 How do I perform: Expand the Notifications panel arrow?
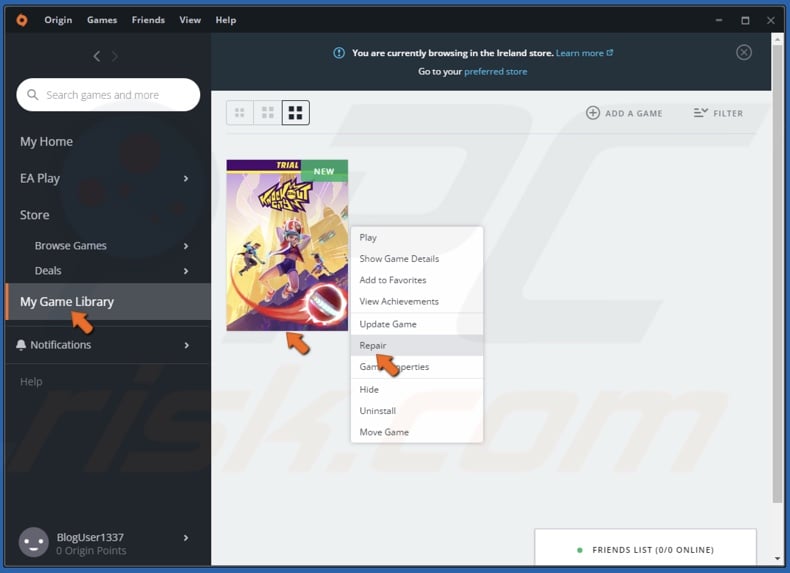point(186,345)
